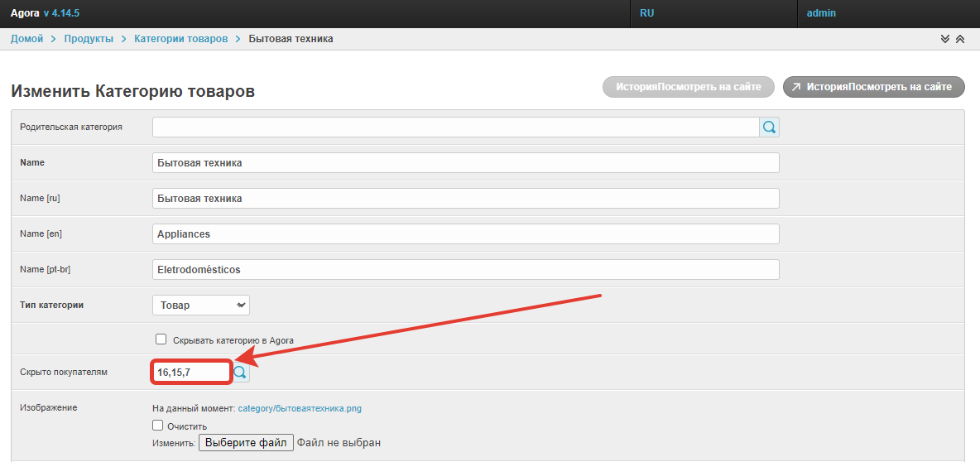Open the category/бытоваятехника.png image link
The width and height of the screenshot is (980, 462).
click(x=300, y=408)
